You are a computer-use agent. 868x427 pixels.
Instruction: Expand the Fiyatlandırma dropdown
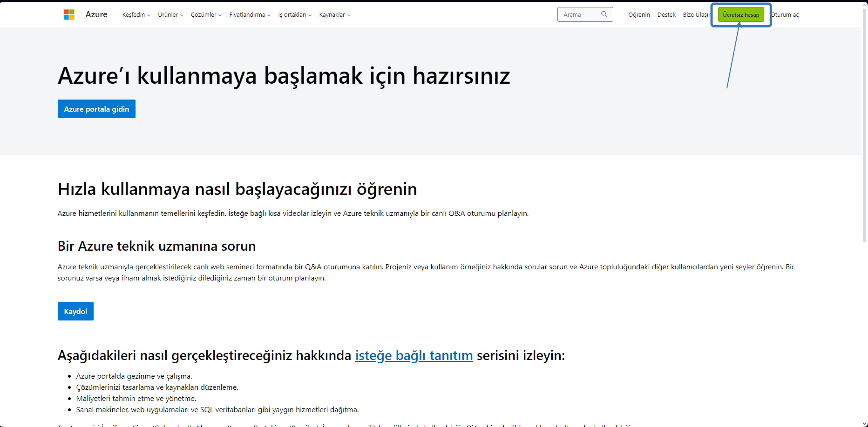coord(249,14)
